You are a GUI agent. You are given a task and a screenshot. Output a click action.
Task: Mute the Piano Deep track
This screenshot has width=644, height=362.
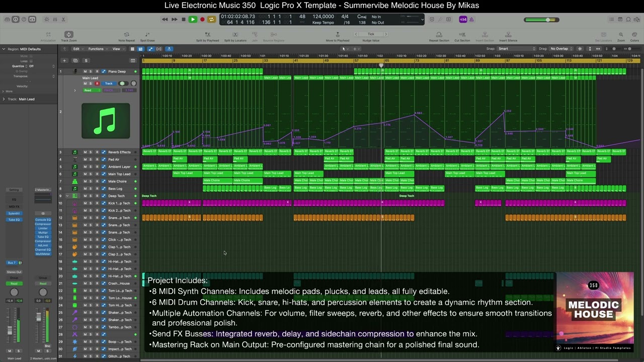tap(85, 71)
